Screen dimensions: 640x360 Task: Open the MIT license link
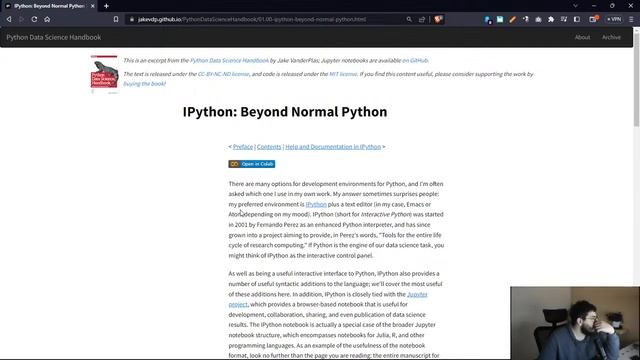click(x=343, y=74)
